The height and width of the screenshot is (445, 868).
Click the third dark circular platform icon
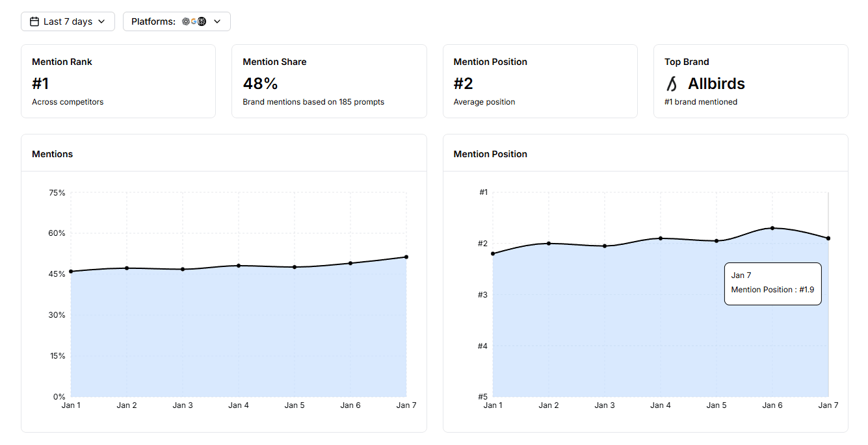(202, 21)
